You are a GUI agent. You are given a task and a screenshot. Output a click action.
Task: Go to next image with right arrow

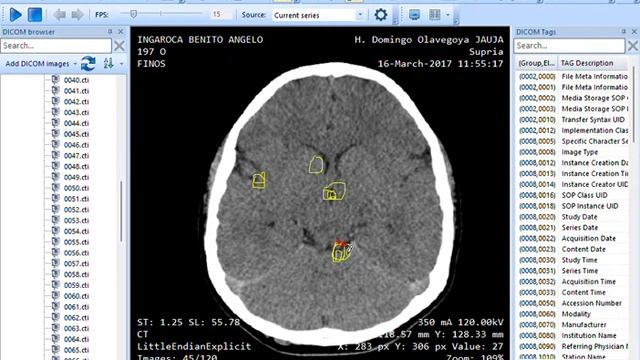(x=77, y=15)
